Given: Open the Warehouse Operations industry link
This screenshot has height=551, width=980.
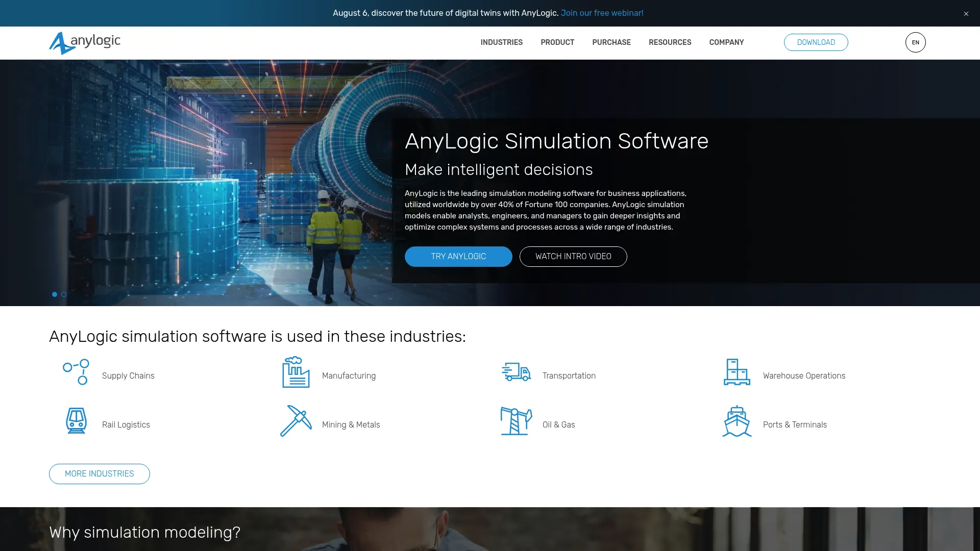Looking at the screenshot, I should click(804, 376).
